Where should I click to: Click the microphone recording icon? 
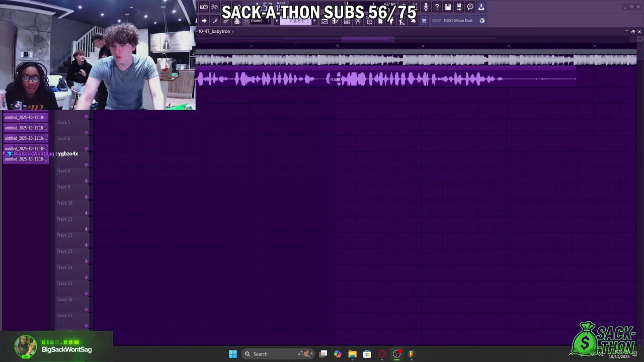click(x=426, y=7)
